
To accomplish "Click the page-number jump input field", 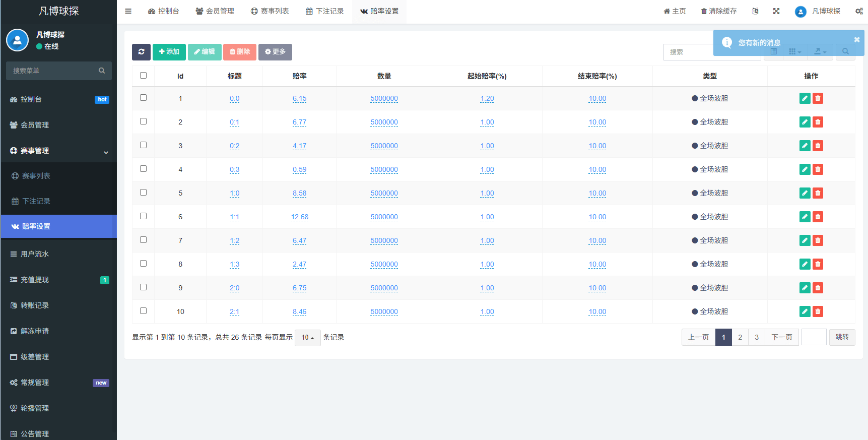I will (x=814, y=337).
